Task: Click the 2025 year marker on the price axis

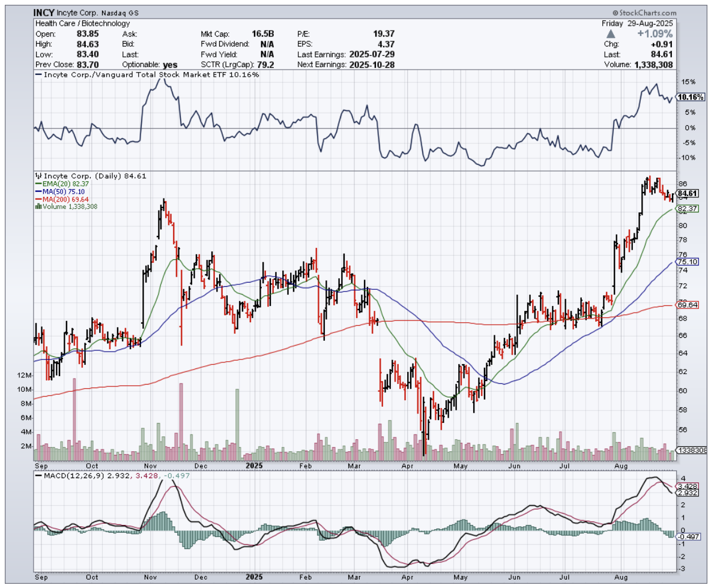Action: coord(253,465)
